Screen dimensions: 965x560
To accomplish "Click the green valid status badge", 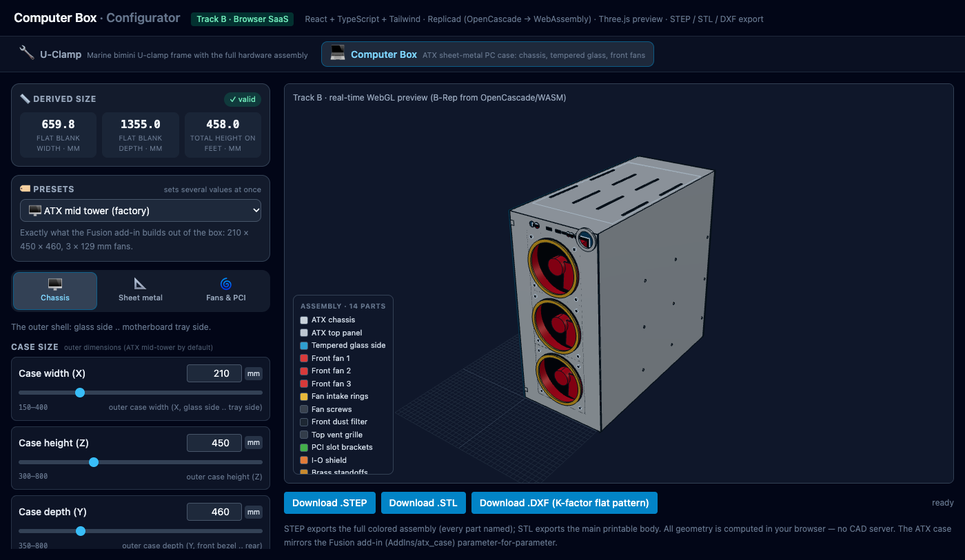I will (x=243, y=99).
